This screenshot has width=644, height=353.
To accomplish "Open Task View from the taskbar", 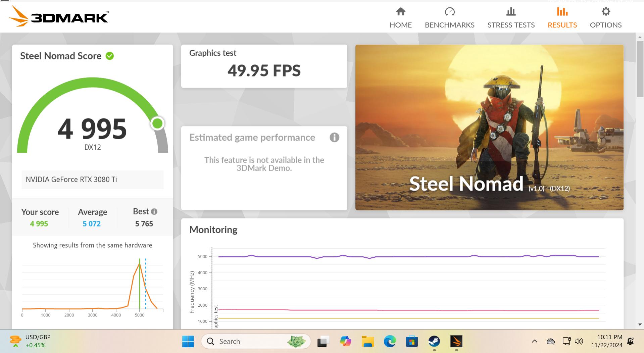I will coord(323,342).
